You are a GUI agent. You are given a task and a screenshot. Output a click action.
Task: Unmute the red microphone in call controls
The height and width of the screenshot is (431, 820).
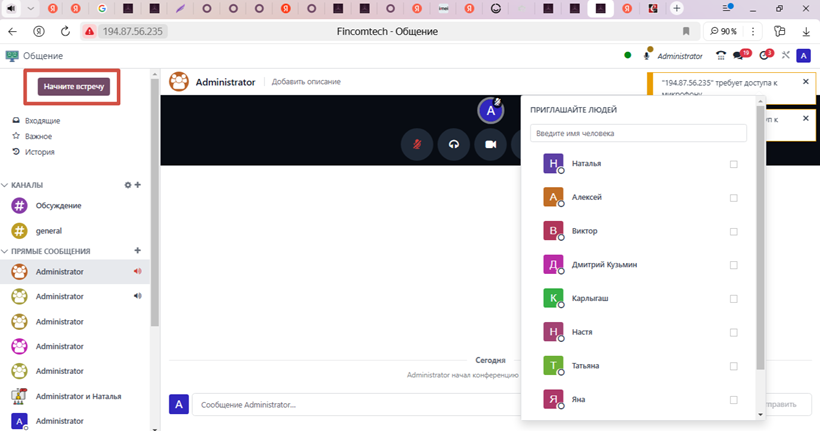[x=417, y=144]
